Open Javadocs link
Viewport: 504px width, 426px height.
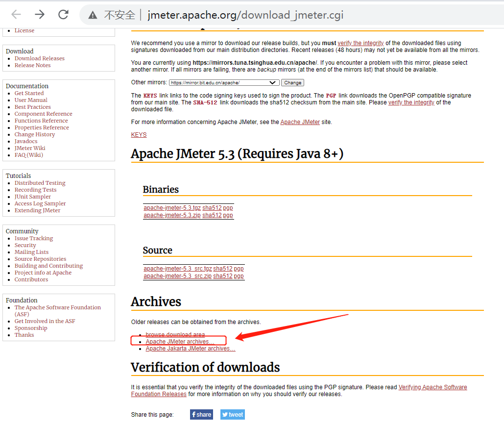coord(25,141)
